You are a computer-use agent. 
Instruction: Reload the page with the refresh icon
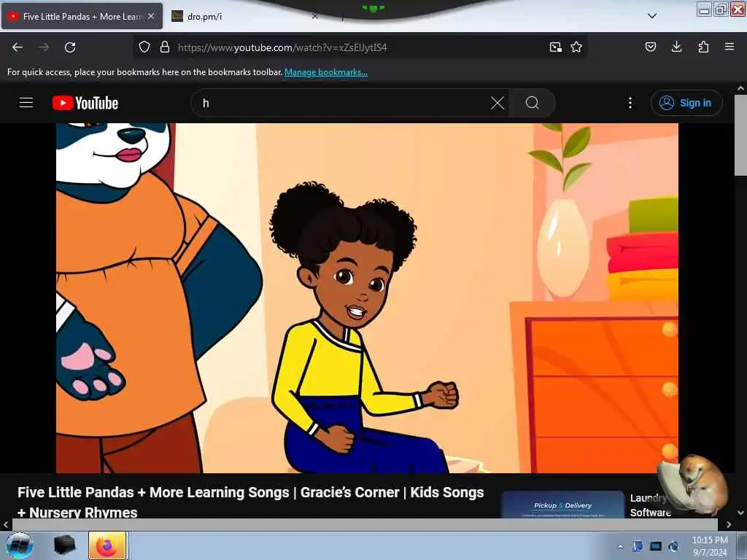(x=70, y=47)
